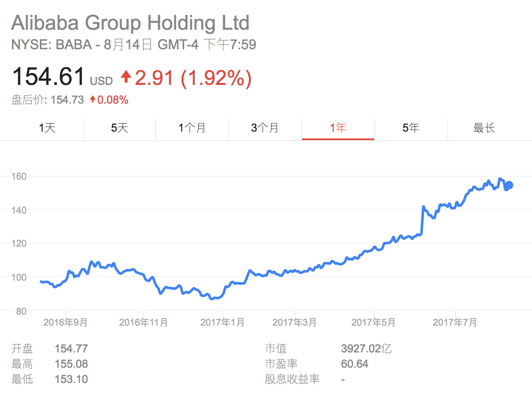Click the blue endpoint dot on the chart

pyautogui.click(x=510, y=185)
